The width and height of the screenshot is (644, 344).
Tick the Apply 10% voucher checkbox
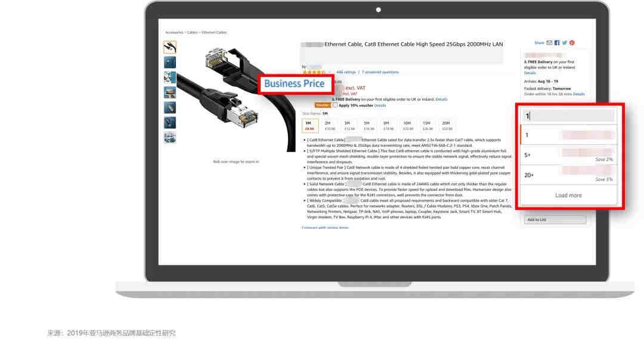pos(335,105)
